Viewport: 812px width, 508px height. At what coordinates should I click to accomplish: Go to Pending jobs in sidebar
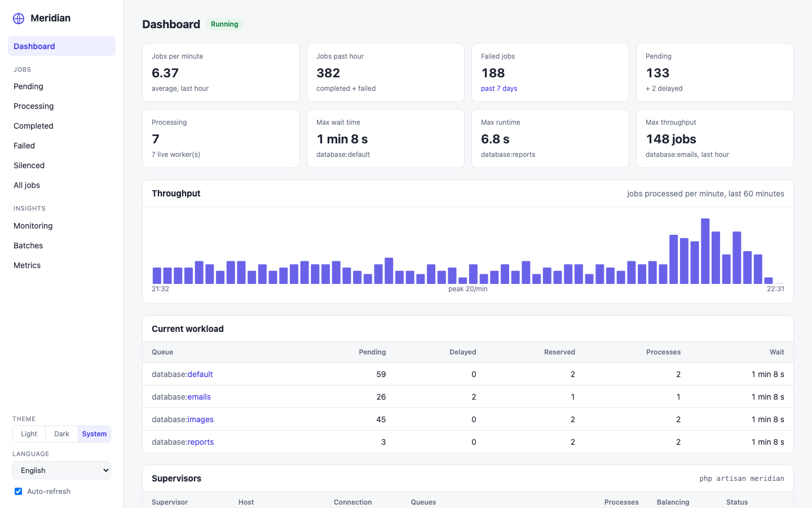pyautogui.click(x=61, y=86)
